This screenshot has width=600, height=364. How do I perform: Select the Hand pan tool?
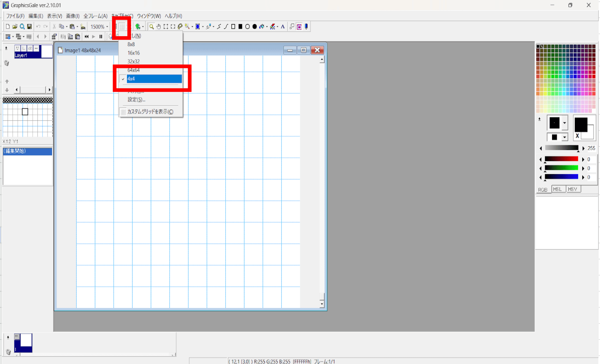(x=159, y=27)
